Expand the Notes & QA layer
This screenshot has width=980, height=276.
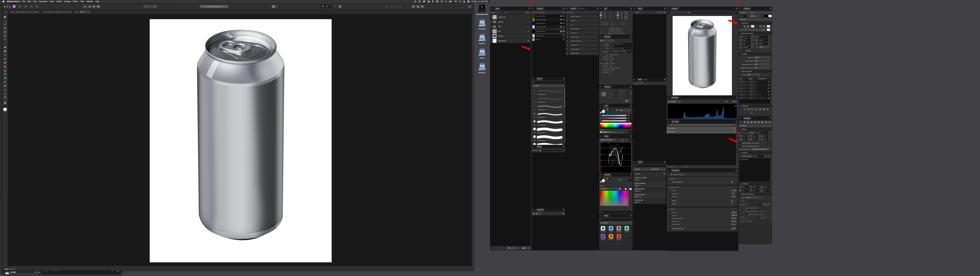491,17
